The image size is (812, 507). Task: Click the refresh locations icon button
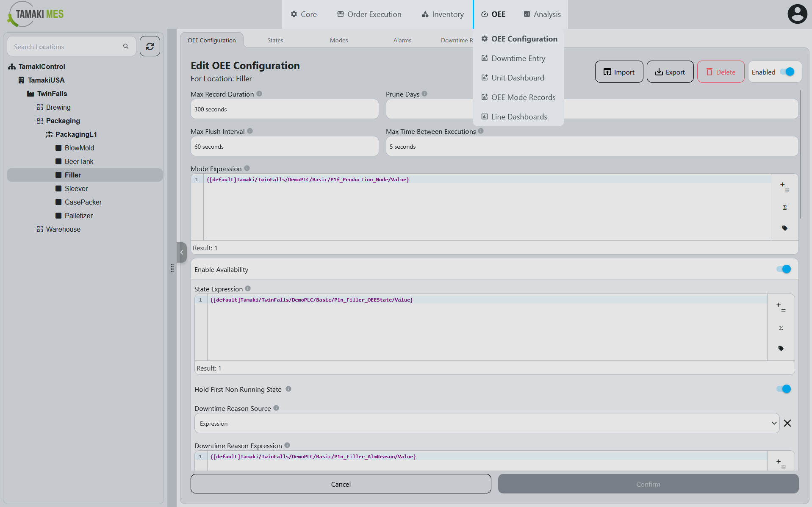click(150, 47)
